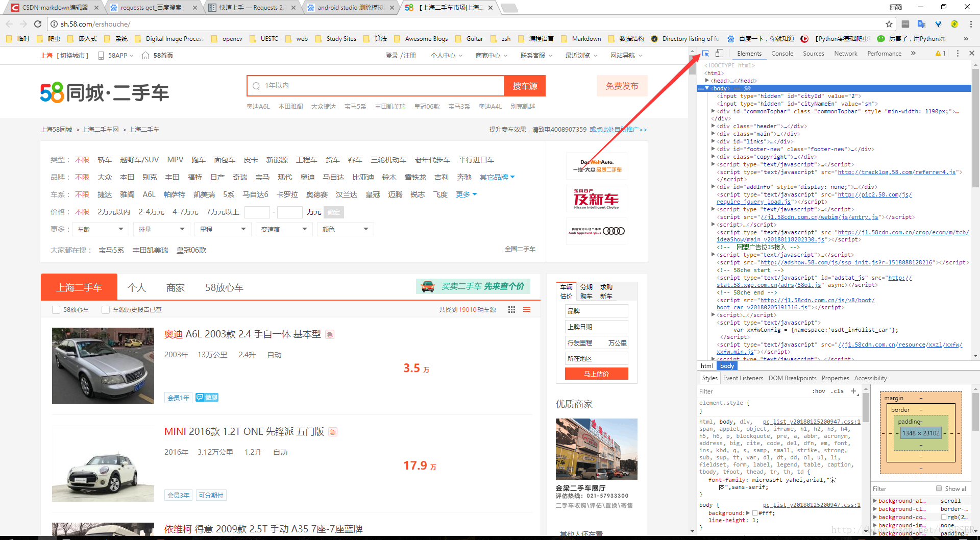This screenshot has height=540, width=980.
Task: Expand the head node in Elements tree
Action: (707, 81)
